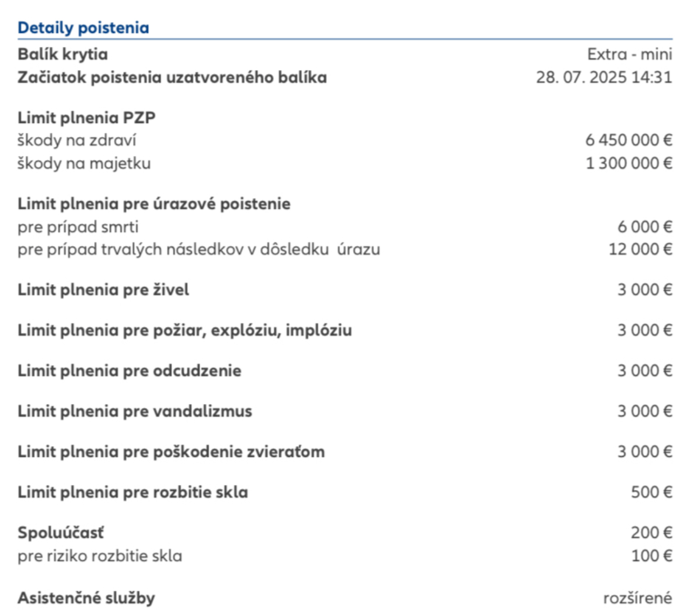Click "Limit plnenia pre poškodenie zvieraťom" label
The image size is (693, 616).
tap(171, 451)
